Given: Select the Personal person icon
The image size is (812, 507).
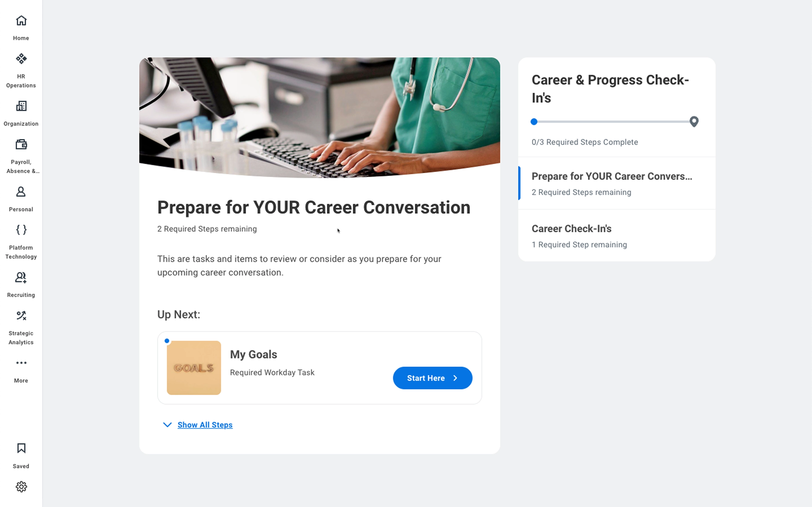Looking at the screenshot, I should point(21,192).
